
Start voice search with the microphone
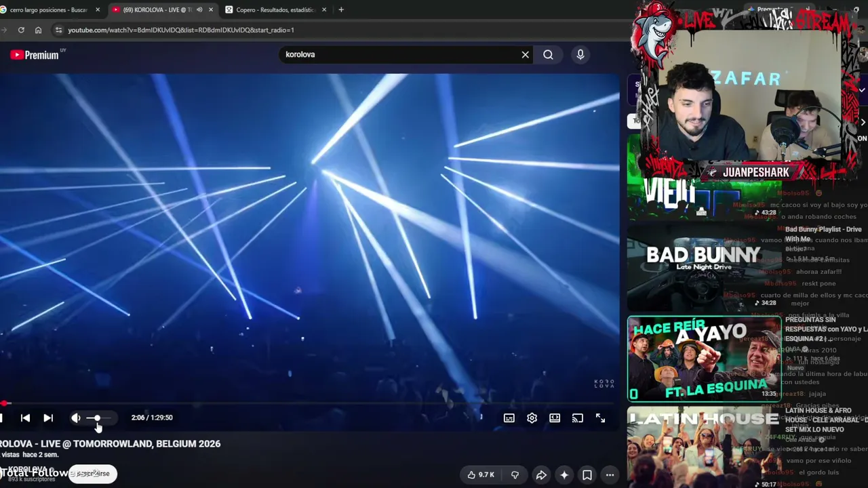click(580, 54)
